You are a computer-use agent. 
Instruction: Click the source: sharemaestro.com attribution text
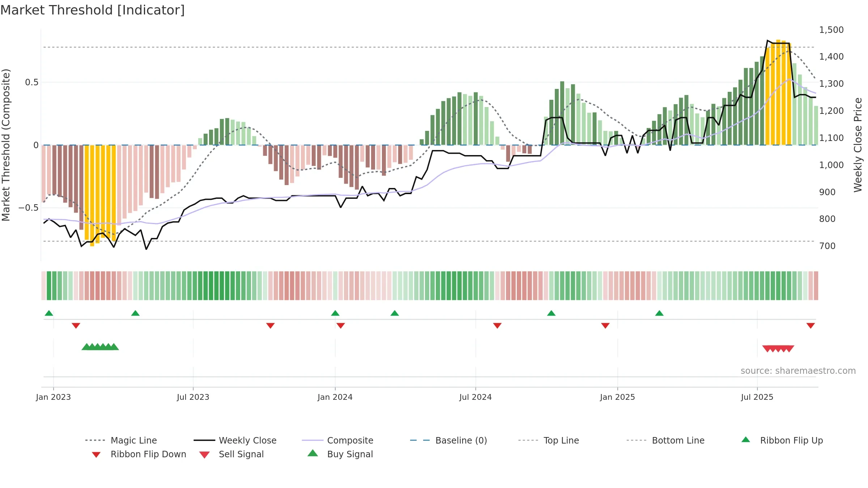pyautogui.click(x=798, y=371)
